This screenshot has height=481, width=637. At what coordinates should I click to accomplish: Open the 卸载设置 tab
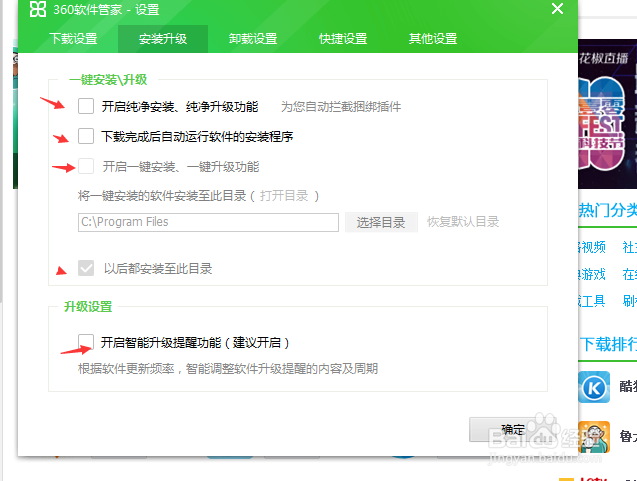(253, 39)
